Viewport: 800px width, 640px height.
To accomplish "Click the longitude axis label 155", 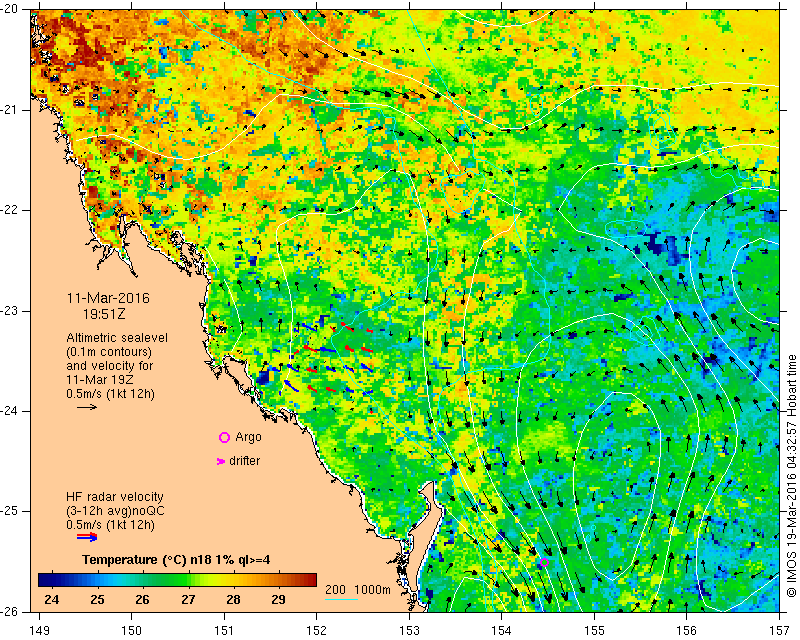I will coord(594,631).
